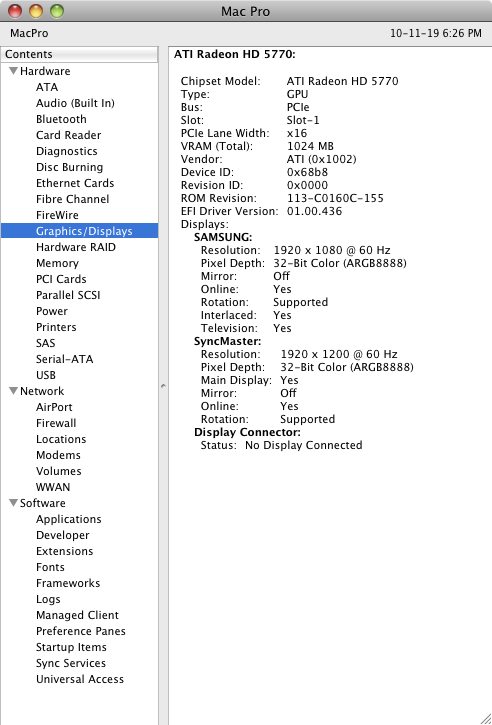This screenshot has height=725, width=492.
Task: Select Startup Items entry
Action: click(71, 647)
